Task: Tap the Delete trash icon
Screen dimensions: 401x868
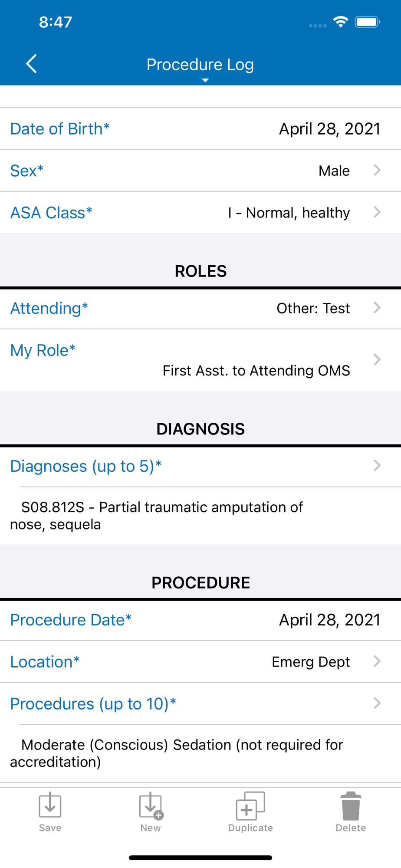Action: (351, 806)
